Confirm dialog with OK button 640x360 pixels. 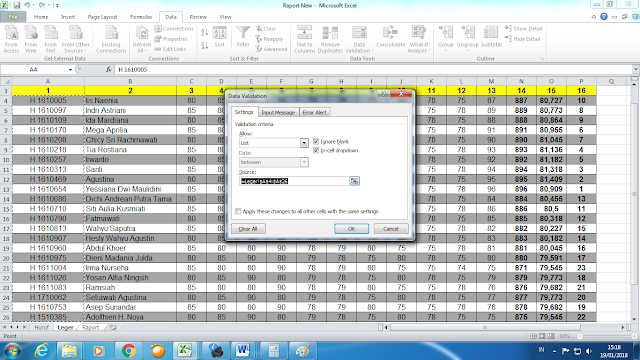point(351,229)
